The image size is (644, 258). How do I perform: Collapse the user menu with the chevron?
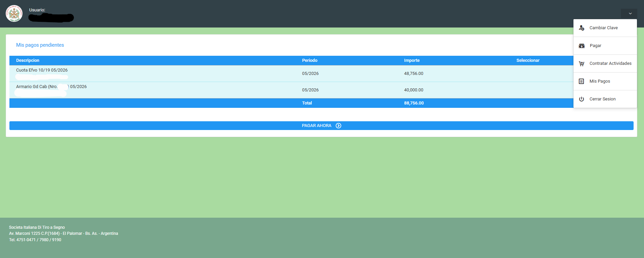coord(630,13)
